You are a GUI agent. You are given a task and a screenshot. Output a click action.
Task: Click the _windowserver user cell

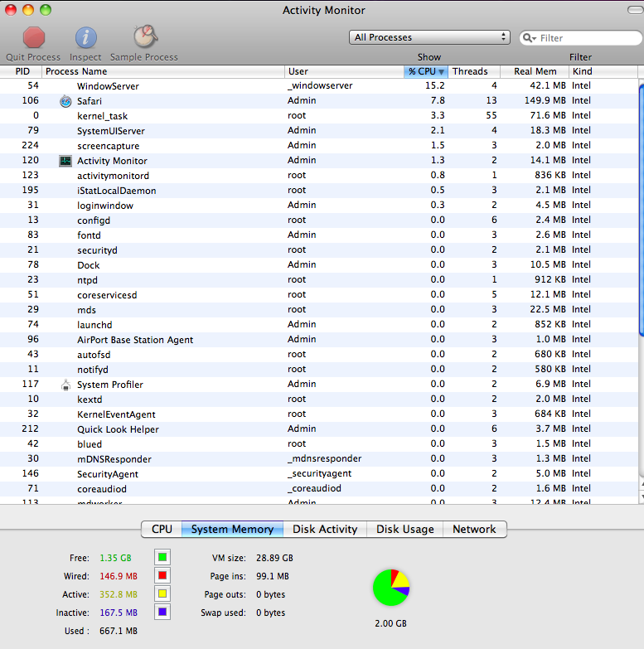[320, 85]
